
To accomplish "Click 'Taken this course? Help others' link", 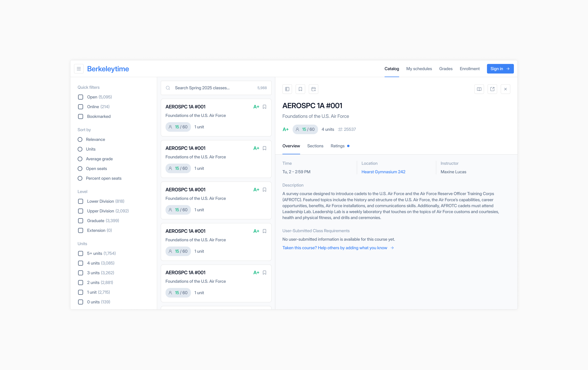I will [335, 248].
